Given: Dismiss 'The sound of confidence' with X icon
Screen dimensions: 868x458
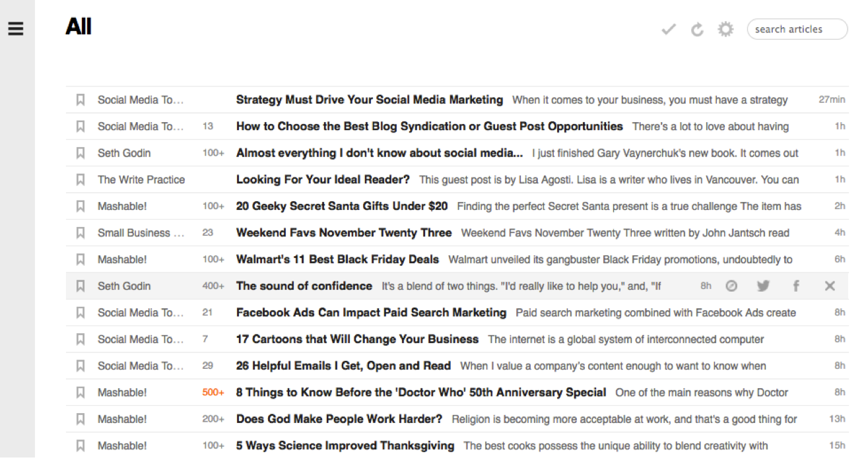Looking at the screenshot, I should click(830, 286).
